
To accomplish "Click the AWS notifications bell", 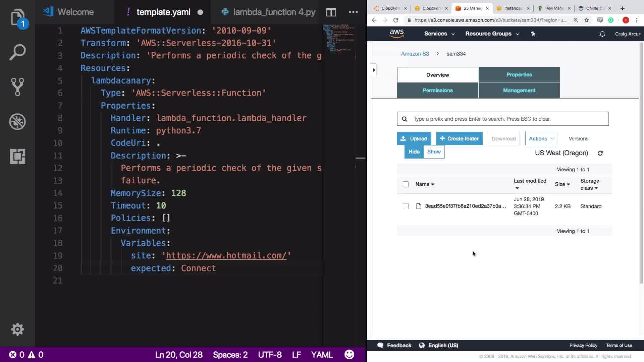I will tap(602, 34).
